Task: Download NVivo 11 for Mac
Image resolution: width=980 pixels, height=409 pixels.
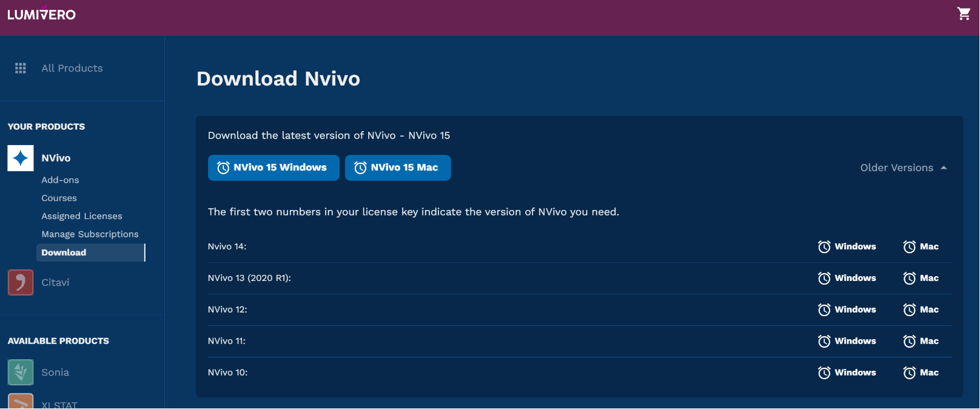Action: [x=921, y=341]
